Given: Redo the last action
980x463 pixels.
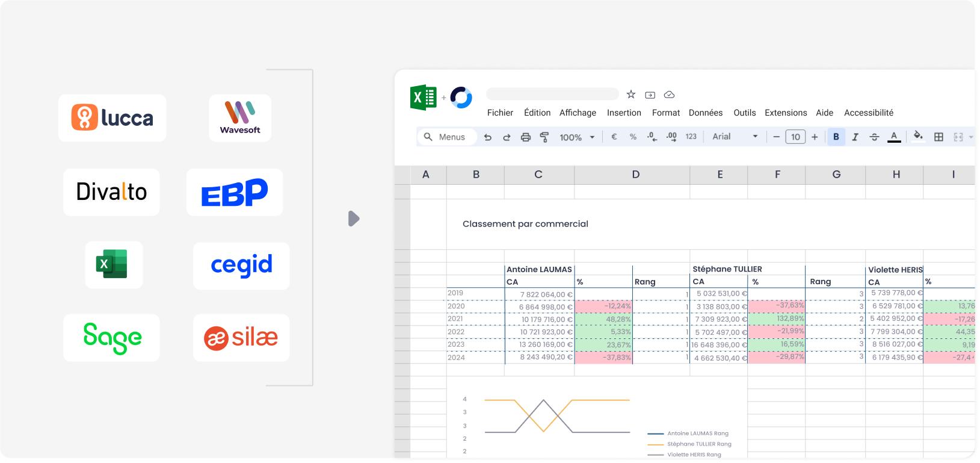Looking at the screenshot, I should coord(507,137).
